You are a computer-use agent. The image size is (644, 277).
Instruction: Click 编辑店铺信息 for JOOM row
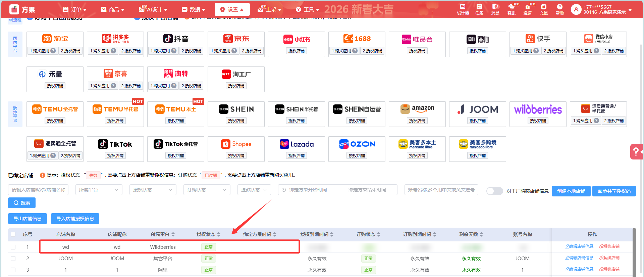coord(579,258)
